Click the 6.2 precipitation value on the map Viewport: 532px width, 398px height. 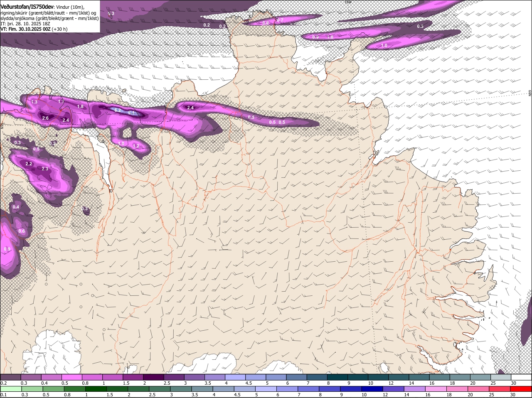coord(118,110)
